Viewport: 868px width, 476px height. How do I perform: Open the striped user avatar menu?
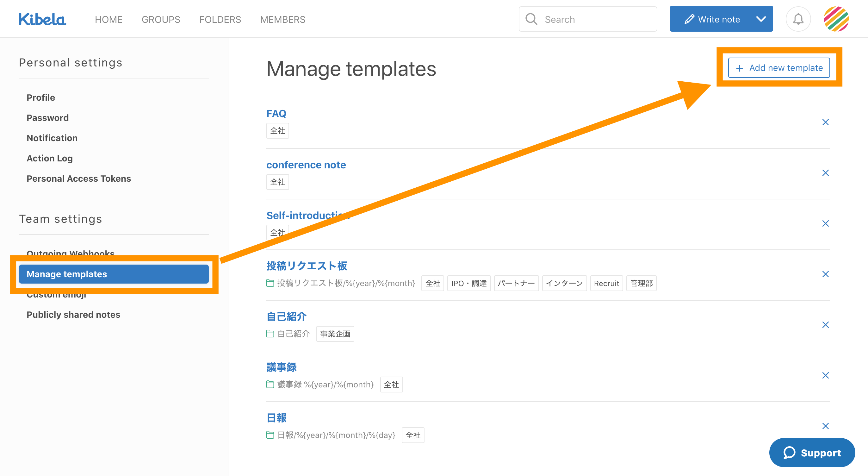tap(836, 19)
